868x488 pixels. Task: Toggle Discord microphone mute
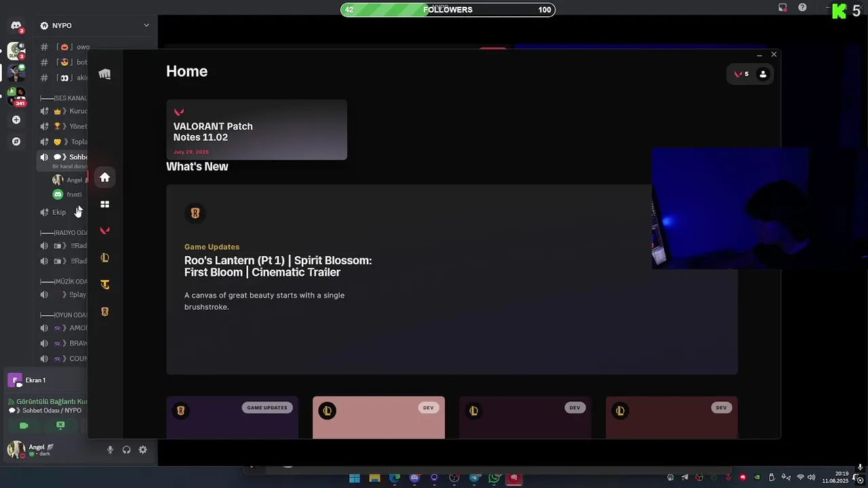coord(110,450)
